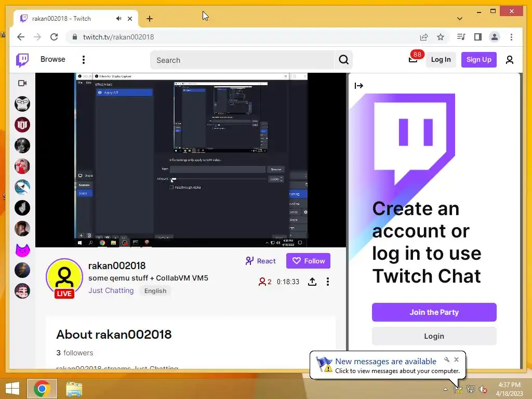Screen dimensions: 532x399
Task: Open the user profile icon menu
Action: (x=509, y=60)
